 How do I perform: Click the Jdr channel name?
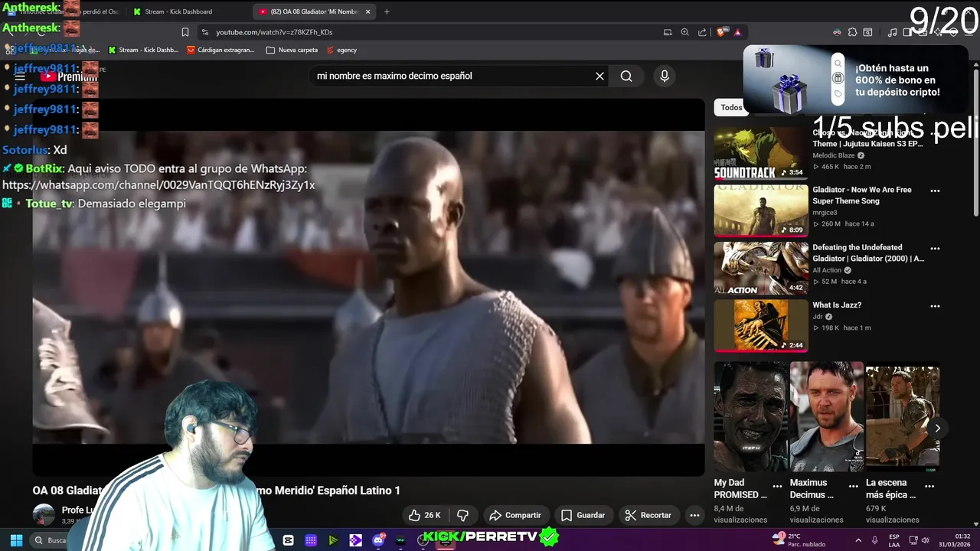click(x=817, y=316)
